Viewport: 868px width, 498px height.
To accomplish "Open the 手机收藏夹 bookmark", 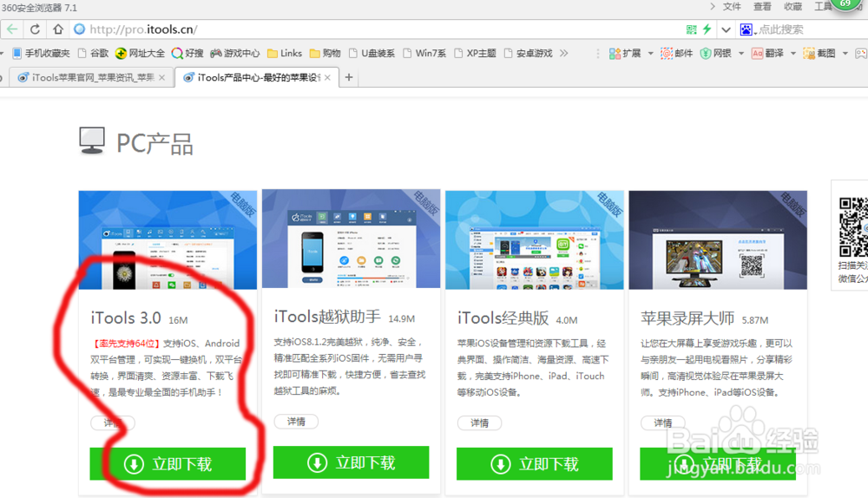I will (41, 53).
